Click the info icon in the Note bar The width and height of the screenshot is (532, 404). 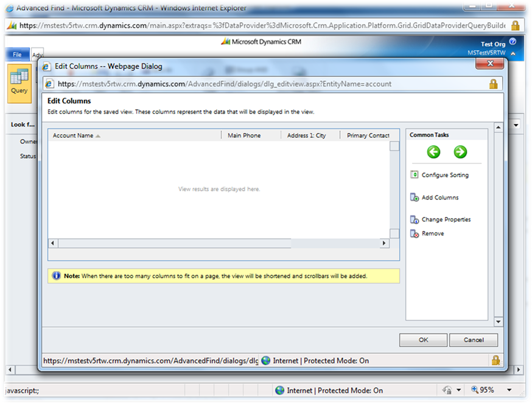(x=56, y=276)
